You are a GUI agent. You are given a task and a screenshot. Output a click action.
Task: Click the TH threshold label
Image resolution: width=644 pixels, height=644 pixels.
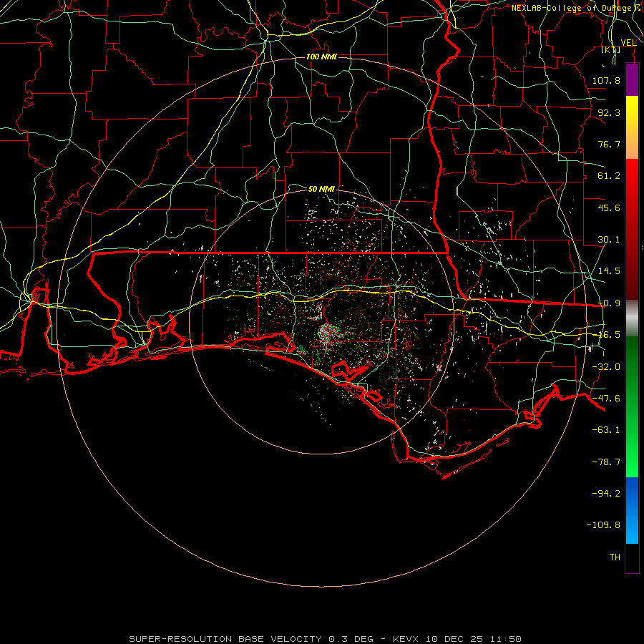tap(615, 557)
